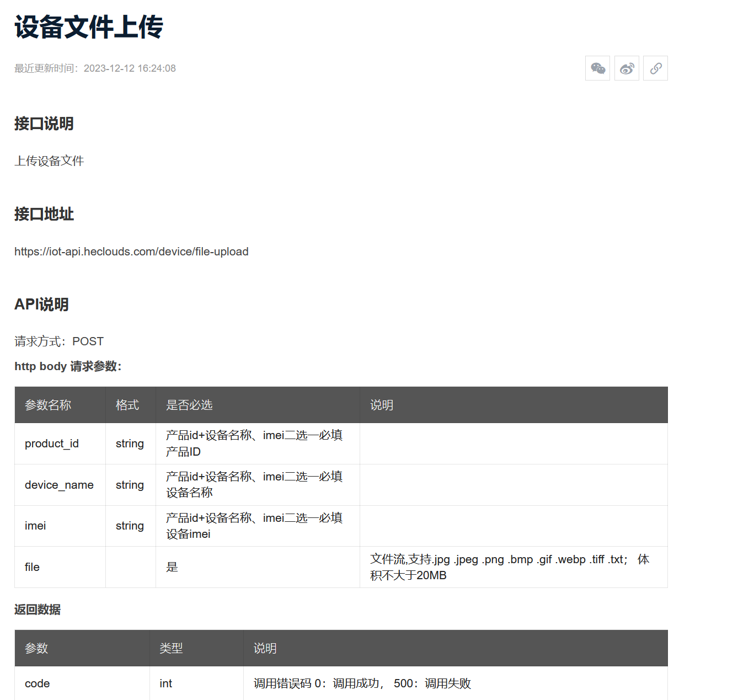
Task: Click the iot-api.heclouds.com file-upload URL
Action: click(x=131, y=252)
